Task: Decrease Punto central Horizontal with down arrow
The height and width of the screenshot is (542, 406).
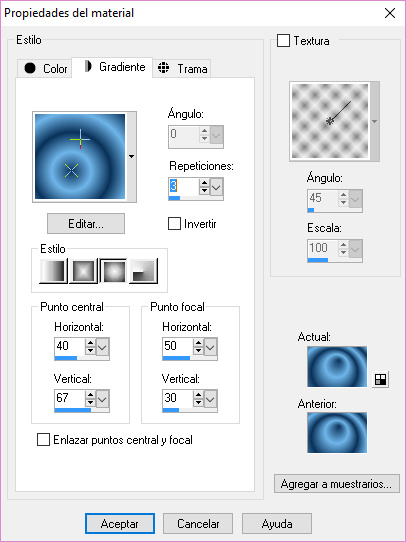Action: click(x=90, y=351)
